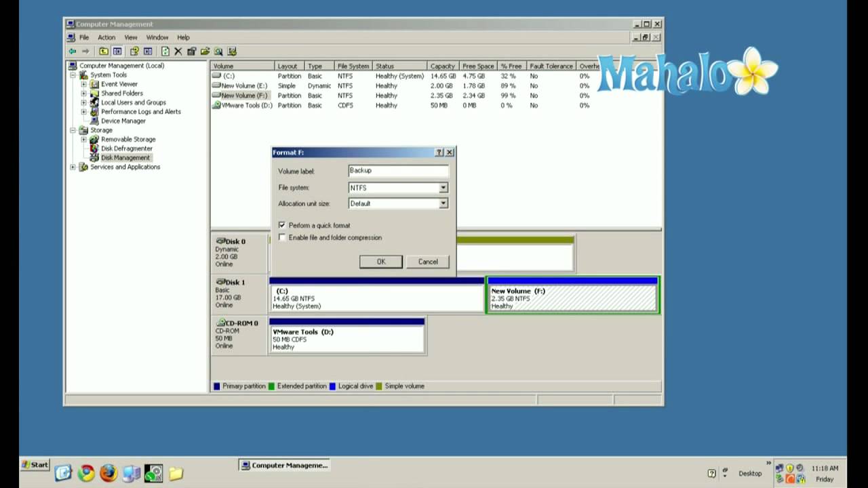
Task: Select Local Users and Groups node
Action: click(x=134, y=102)
